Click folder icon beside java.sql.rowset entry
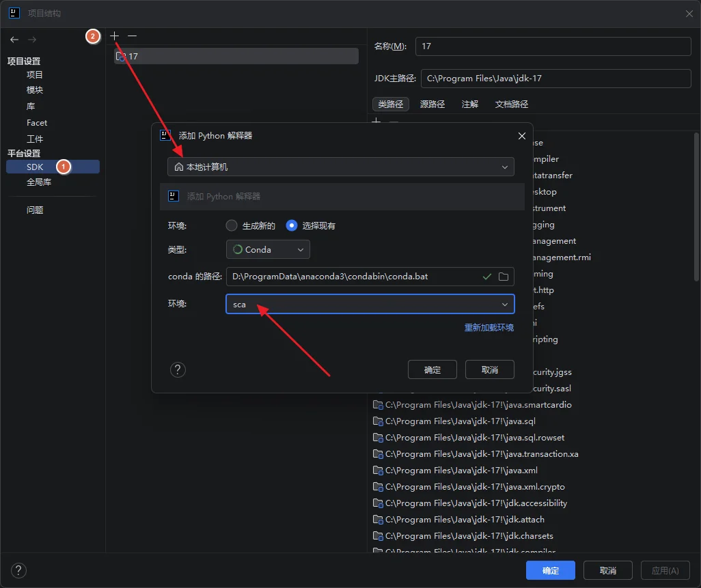This screenshot has height=588, width=701. pyautogui.click(x=378, y=438)
